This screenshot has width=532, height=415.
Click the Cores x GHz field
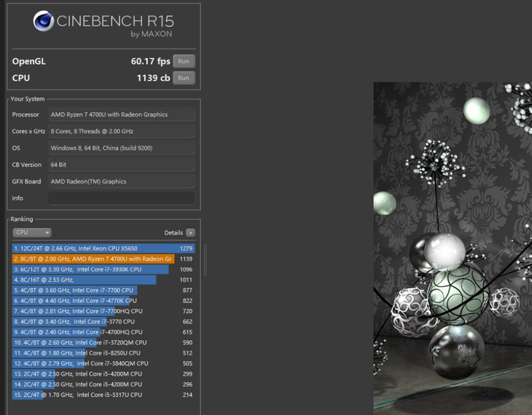tap(121, 131)
